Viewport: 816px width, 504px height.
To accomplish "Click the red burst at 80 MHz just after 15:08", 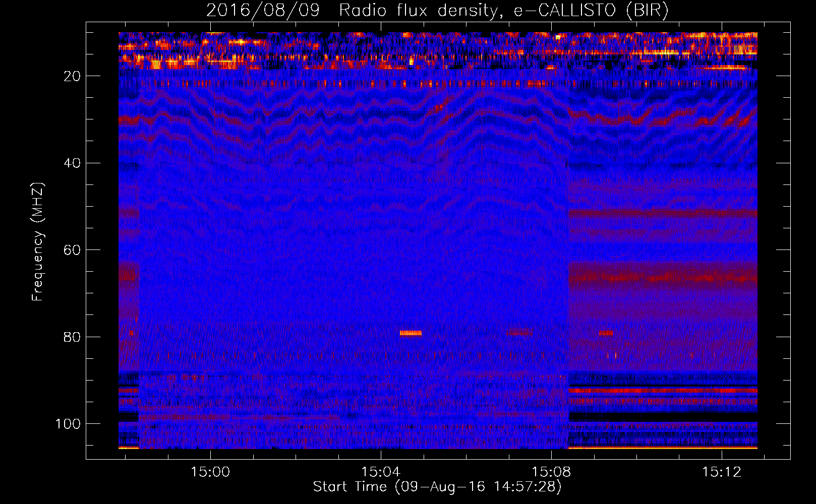I will (606, 333).
